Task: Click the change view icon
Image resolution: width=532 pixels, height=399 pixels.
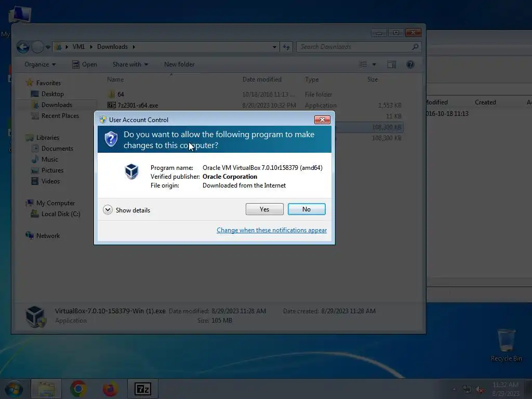Action: click(x=363, y=64)
